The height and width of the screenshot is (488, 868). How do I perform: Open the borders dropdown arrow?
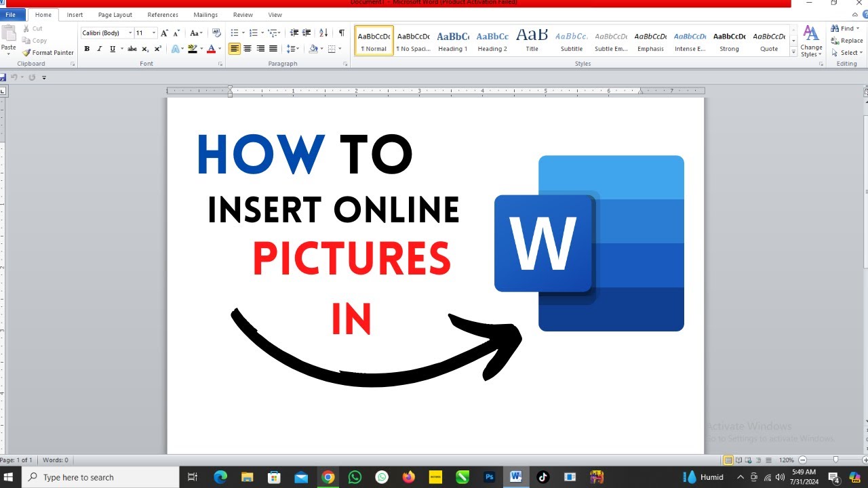(340, 49)
